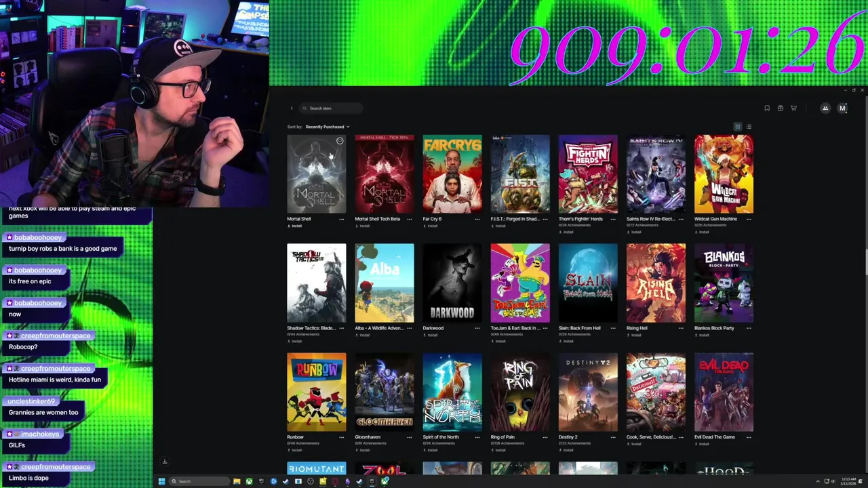
Task: Open three-dot menu for Destiny 2
Action: click(x=613, y=437)
